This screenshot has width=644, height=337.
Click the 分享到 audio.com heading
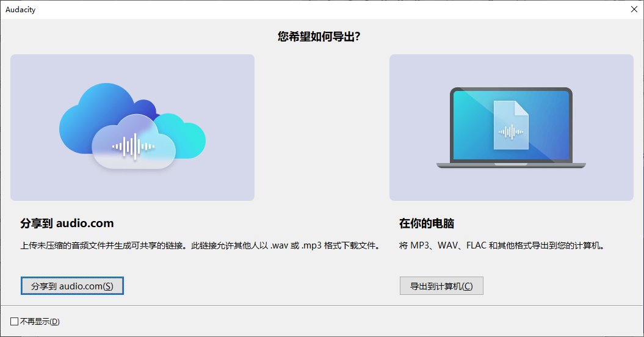(x=67, y=223)
